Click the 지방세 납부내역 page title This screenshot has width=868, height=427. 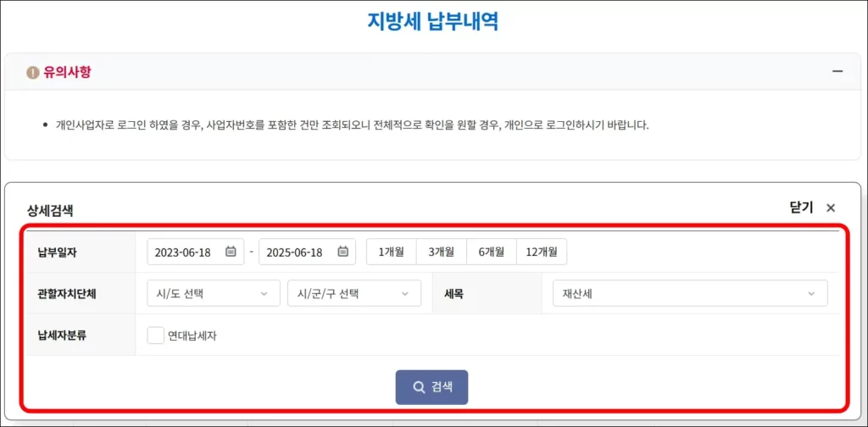[x=433, y=21]
